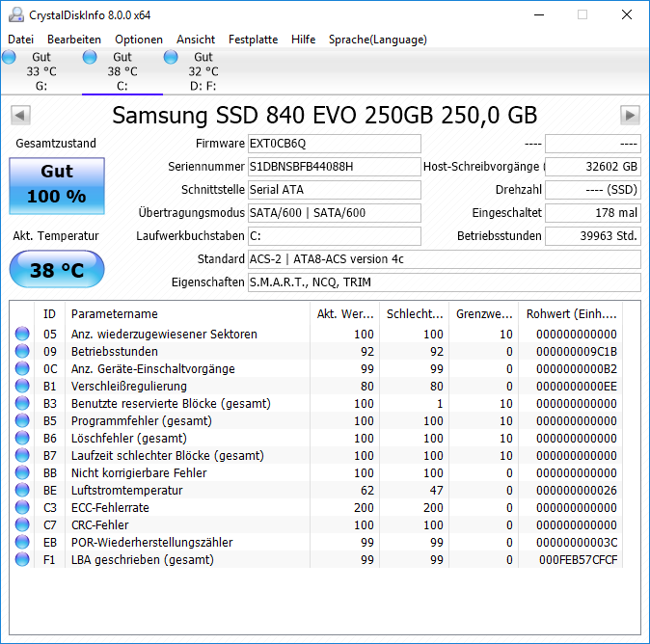This screenshot has height=644, width=650.
Task: Open the Sprache(Language) menu
Action: pyautogui.click(x=378, y=40)
